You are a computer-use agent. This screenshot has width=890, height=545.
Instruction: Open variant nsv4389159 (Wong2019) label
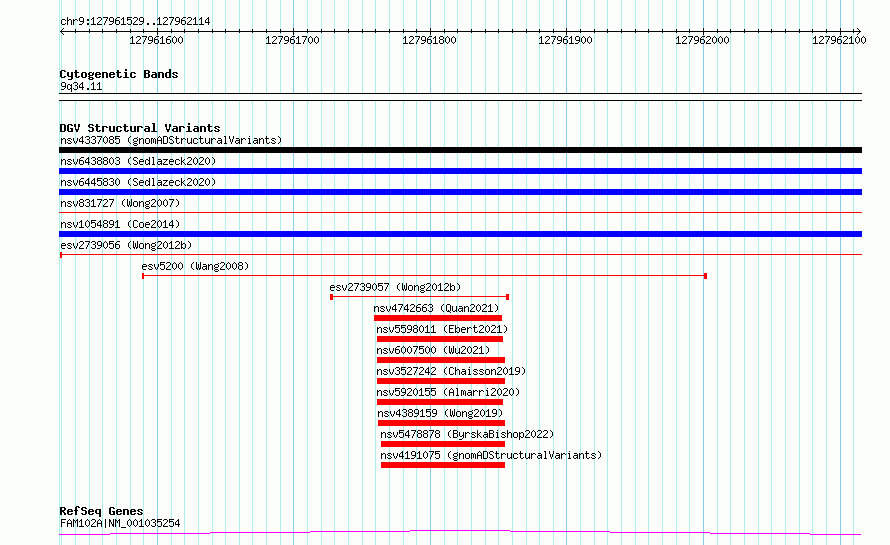(x=440, y=413)
